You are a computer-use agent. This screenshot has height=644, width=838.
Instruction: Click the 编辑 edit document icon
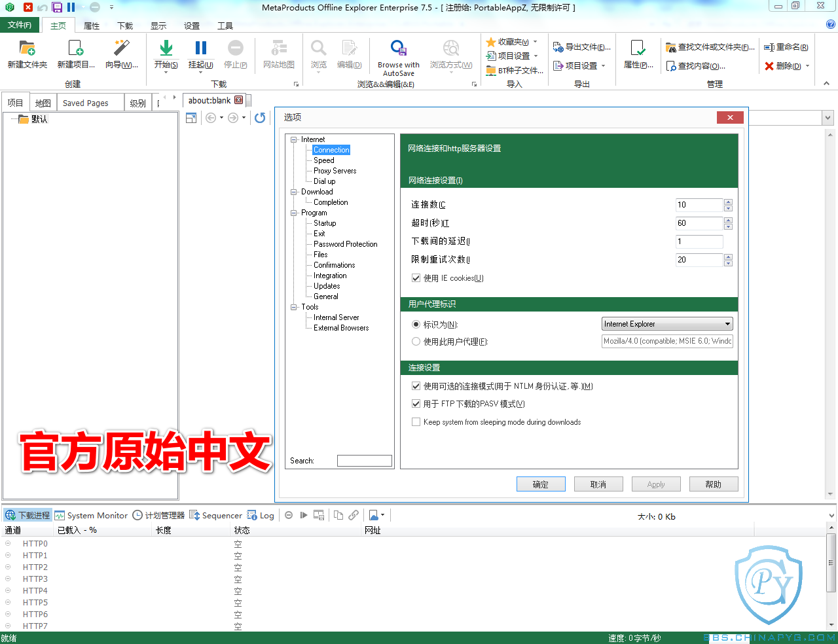click(x=350, y=48)
